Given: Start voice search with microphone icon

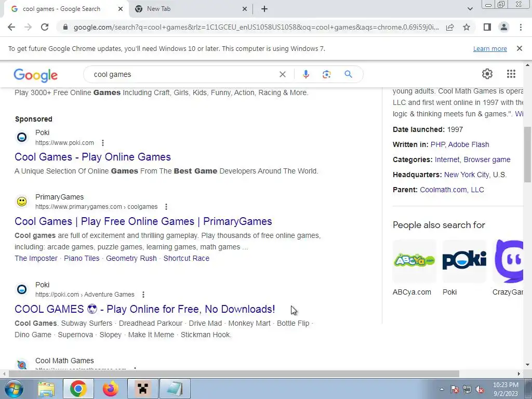Looking at the screenshot, I should [x=305, y=74].
